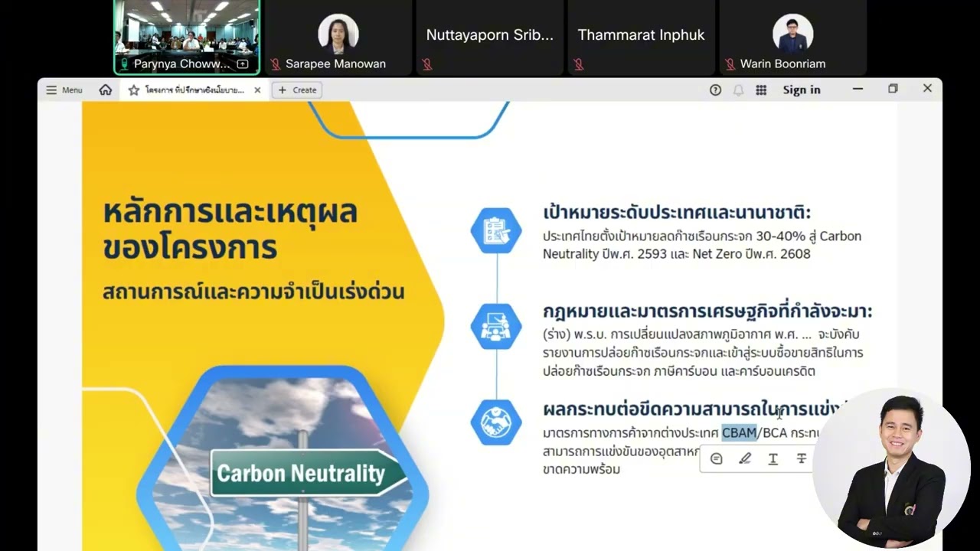Screen dimensions: 980x551
Task: Go to the Home icon in Acrobat
Action: click(x=106, y=90)
